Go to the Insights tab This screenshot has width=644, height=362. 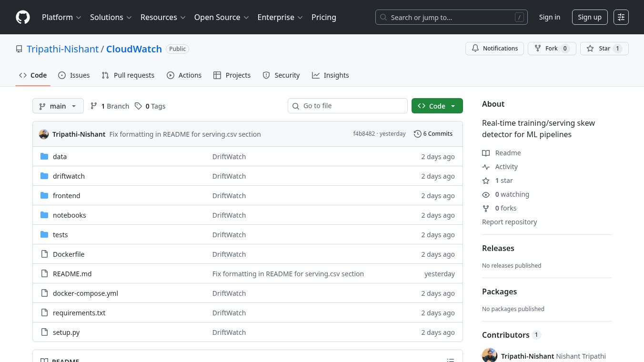click(x=331, y=75)
